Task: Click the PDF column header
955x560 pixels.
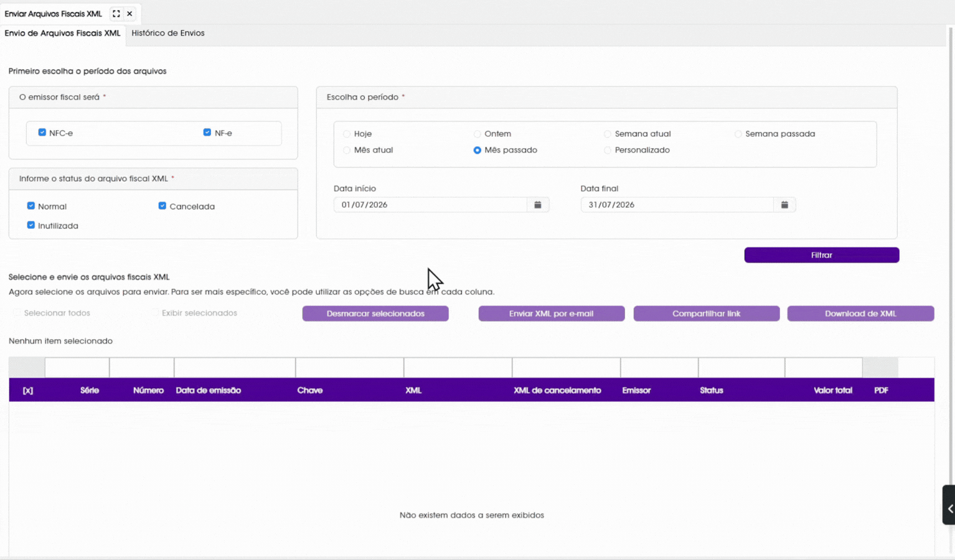Action: 881,390
